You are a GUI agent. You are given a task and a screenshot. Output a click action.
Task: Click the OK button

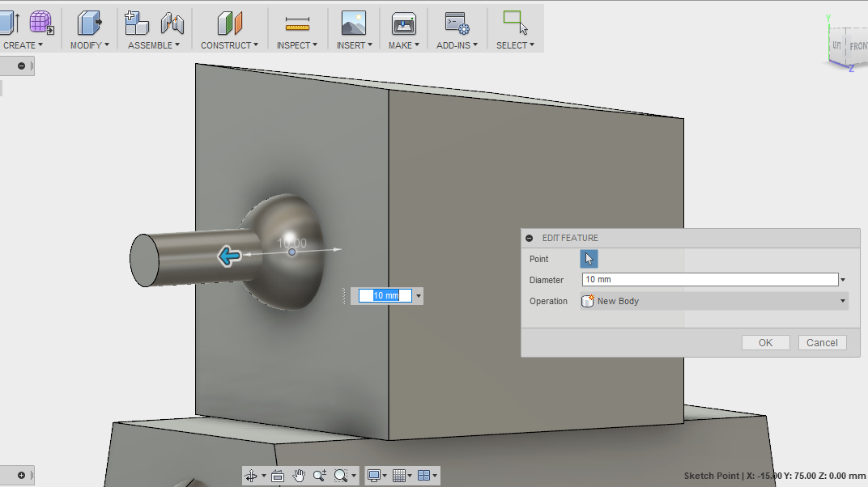764,342
